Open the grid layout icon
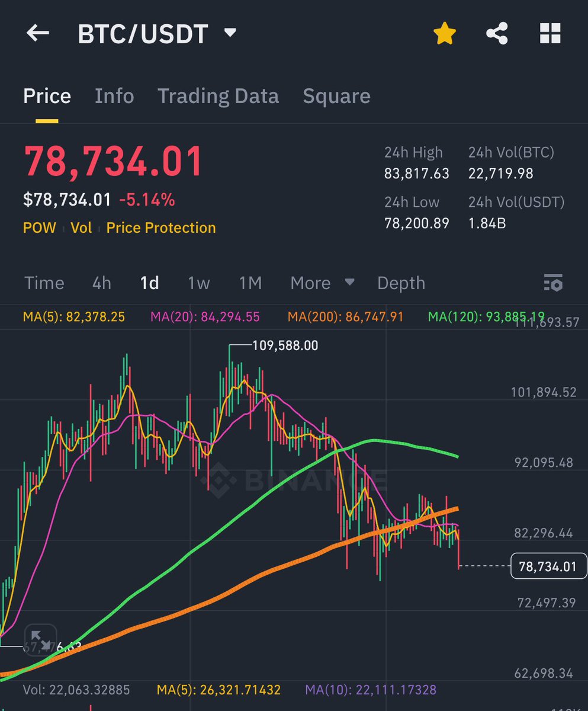The height and width of the screenshot is (711, 588). (550, 34)
